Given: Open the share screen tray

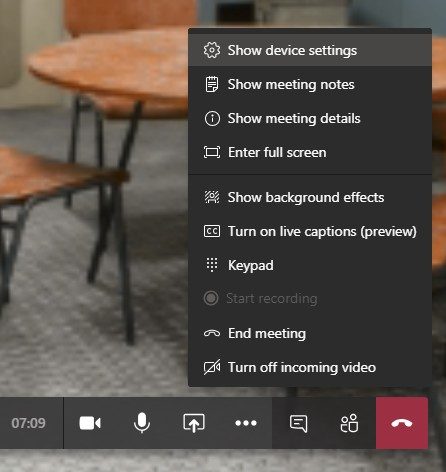Looking at the screenshot, I should coord(194,423).
